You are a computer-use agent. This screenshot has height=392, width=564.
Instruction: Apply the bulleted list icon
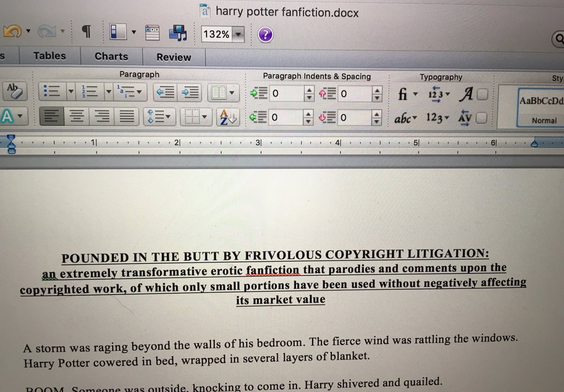(52, 91)
